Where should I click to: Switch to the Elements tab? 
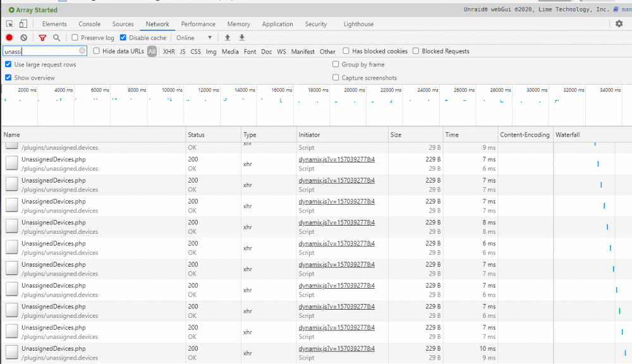[54, 24]
